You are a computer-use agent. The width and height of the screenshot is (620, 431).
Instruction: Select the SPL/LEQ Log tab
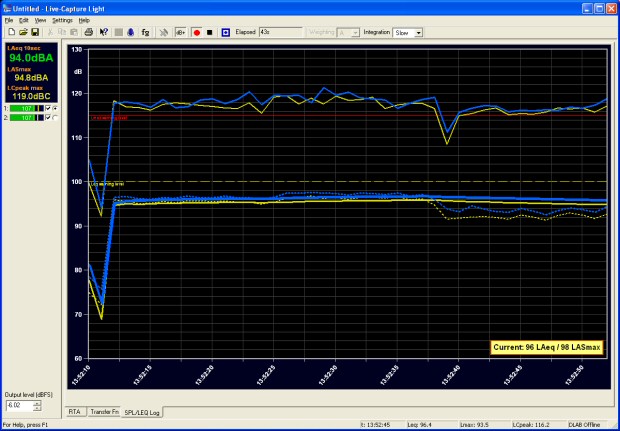click(x=142, y=412)
